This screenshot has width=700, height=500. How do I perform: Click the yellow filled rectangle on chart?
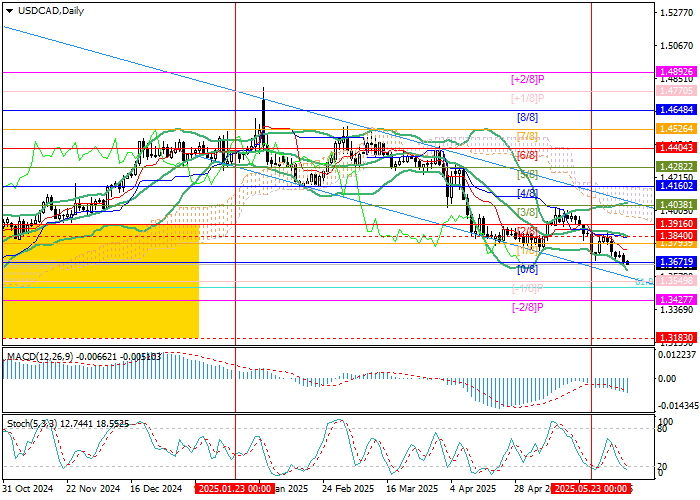(100, 281)
